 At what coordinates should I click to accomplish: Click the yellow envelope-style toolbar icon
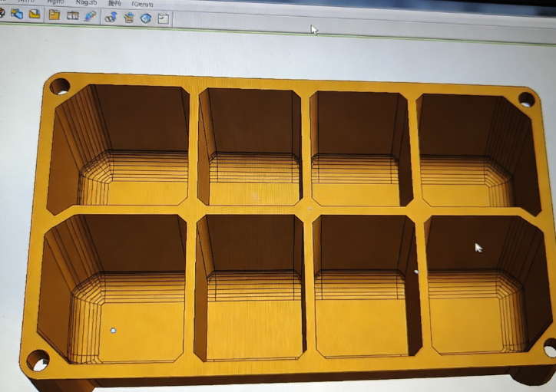click(x=35, y=14)
